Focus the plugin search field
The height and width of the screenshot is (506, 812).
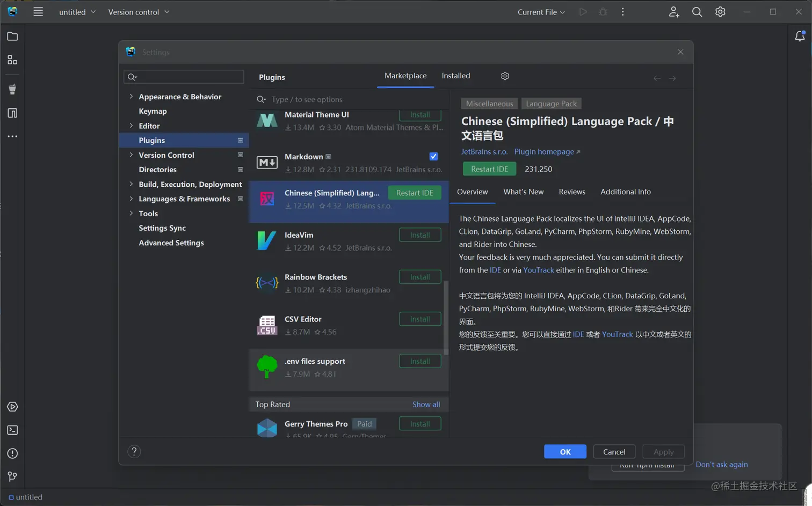click(349, 99)
